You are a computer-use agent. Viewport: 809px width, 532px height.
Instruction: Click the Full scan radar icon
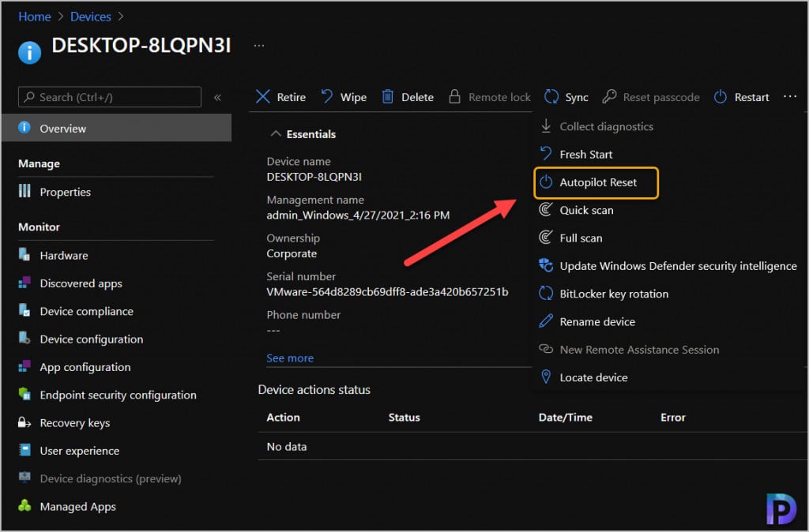pos(545,237)
